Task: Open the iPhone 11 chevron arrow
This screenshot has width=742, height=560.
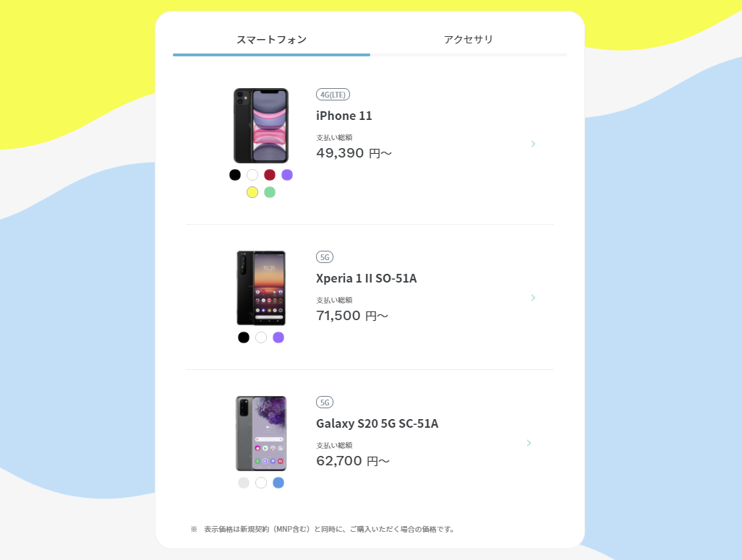Action: 533,144
